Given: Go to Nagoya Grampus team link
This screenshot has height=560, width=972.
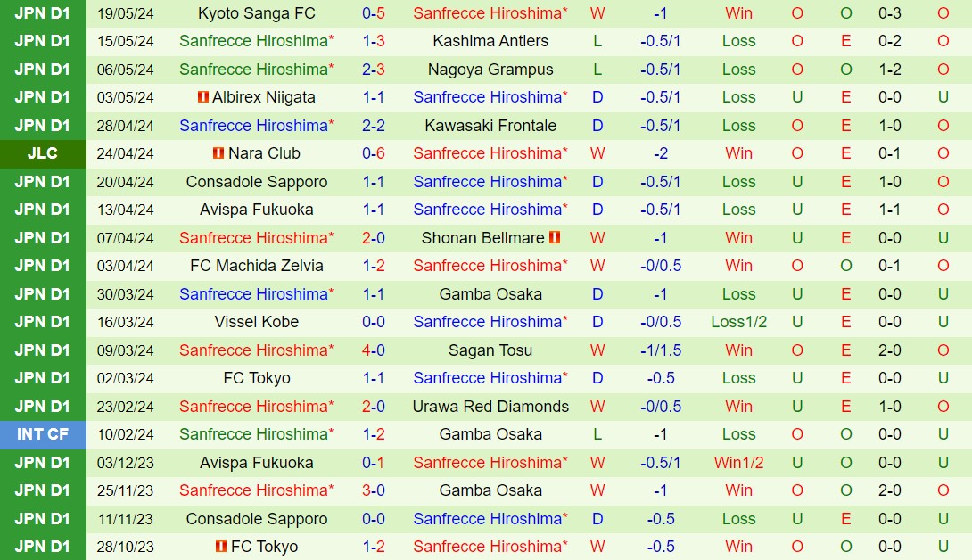Looking at the screenshot, I should coord(490,70).
